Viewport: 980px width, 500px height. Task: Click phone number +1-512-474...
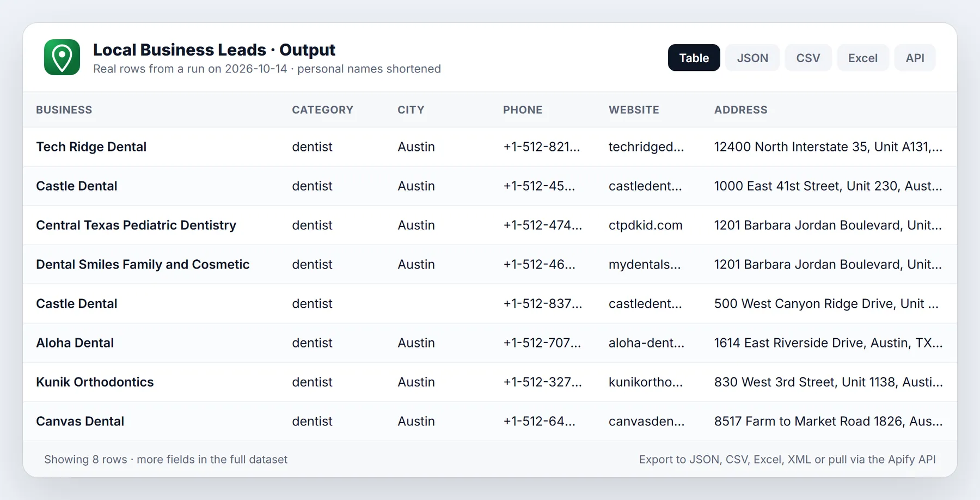click(x=543, y=225)
